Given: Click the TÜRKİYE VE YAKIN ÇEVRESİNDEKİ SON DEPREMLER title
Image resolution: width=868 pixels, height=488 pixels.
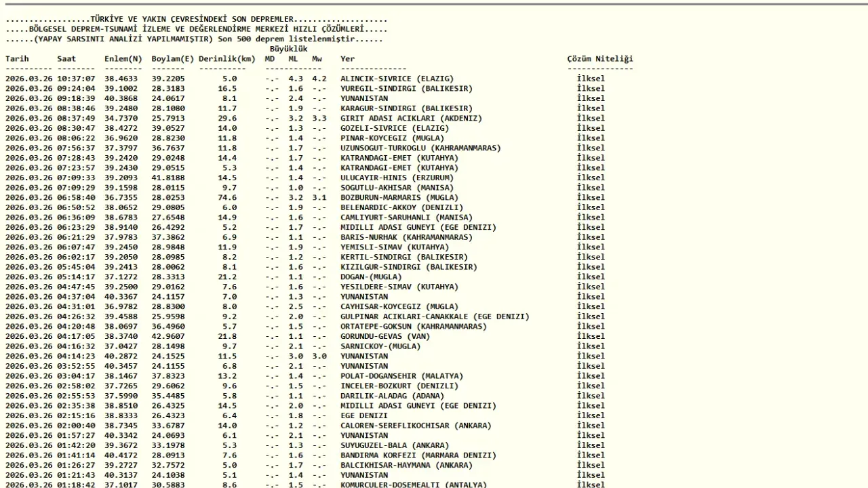Looking at the screenshot, I should 193,20.
